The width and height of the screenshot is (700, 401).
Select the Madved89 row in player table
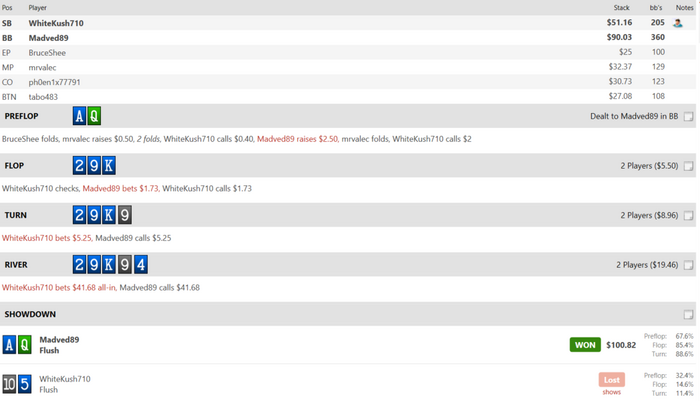click(348, 38)
